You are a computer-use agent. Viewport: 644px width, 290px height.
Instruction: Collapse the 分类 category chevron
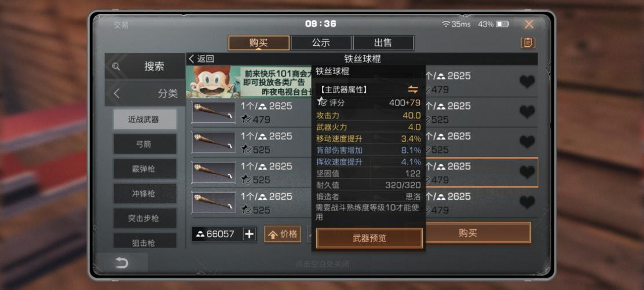[116, 94]
